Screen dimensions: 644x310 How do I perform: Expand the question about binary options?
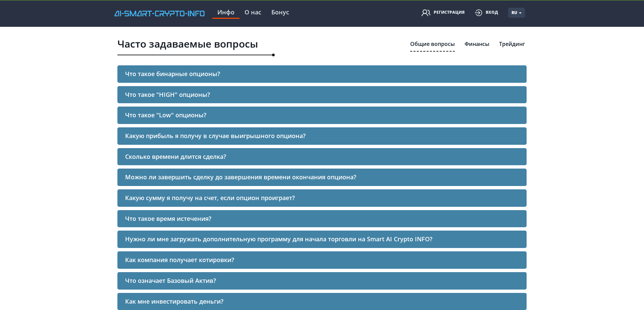[x=322, y=74]
